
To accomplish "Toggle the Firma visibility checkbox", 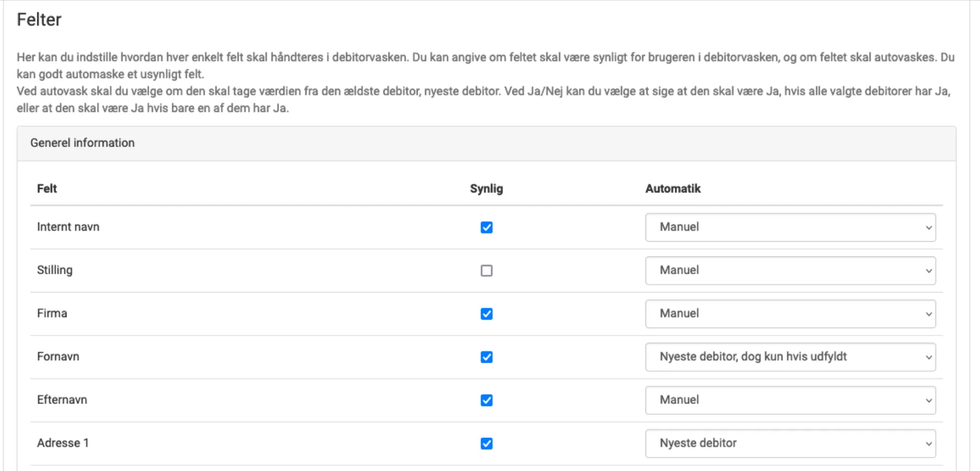I will pos(486,314).
